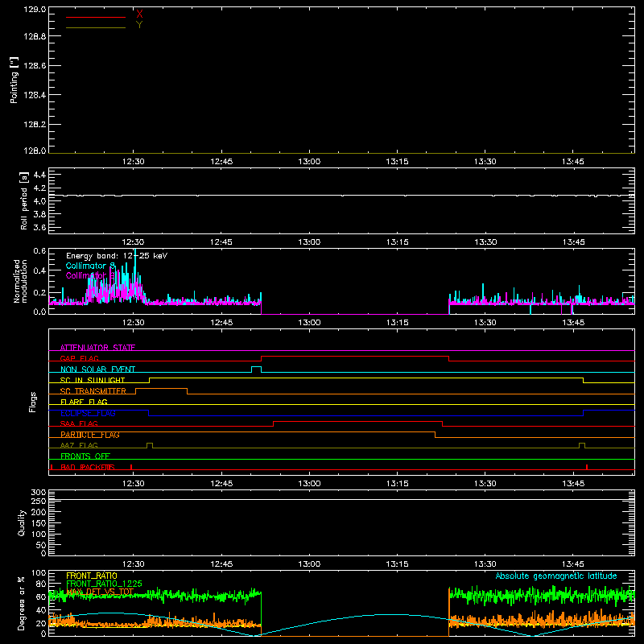Viewport: 644px width, 644px height.
Task: Click the '300' tick on Quality axis
Action: 38,493
